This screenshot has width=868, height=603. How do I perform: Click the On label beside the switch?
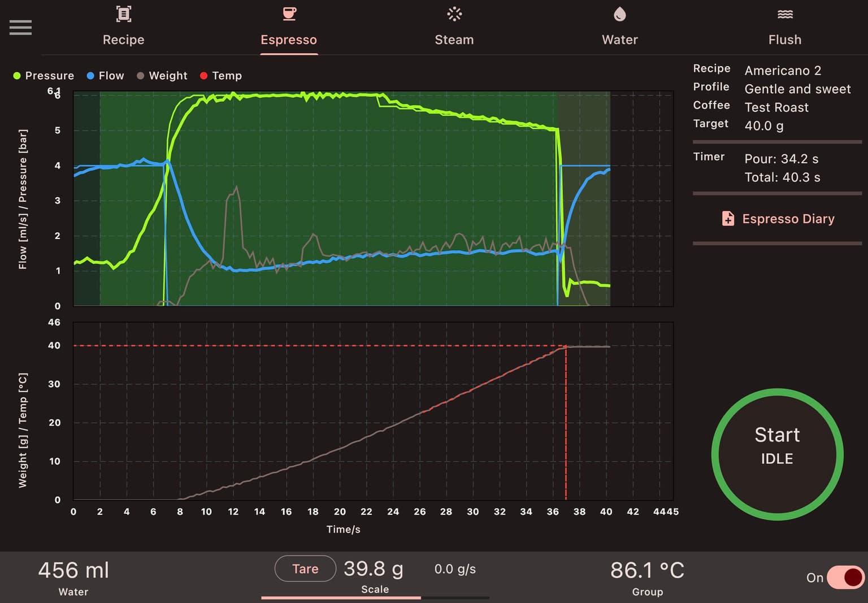(814, 578)
